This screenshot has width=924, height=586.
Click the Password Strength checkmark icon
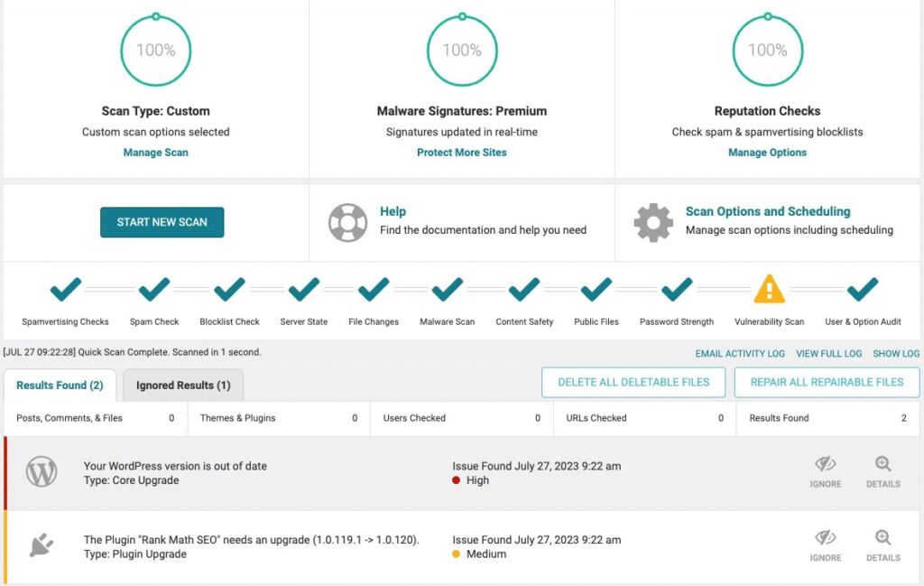tap(676, 290)
